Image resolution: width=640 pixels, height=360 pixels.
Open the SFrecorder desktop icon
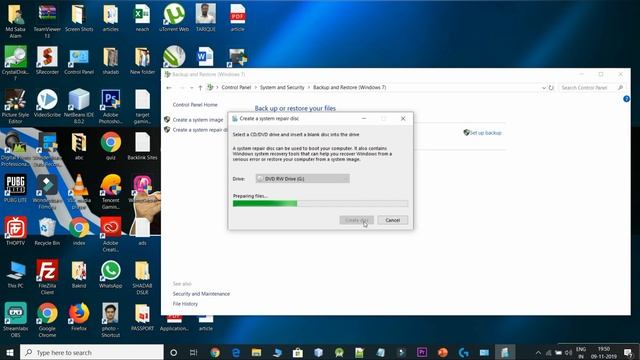point(47,60)
